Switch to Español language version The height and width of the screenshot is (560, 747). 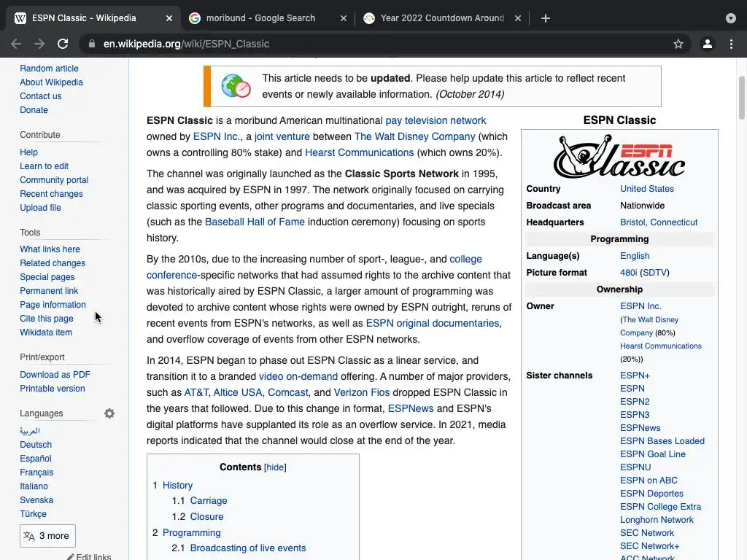(36, 458)
